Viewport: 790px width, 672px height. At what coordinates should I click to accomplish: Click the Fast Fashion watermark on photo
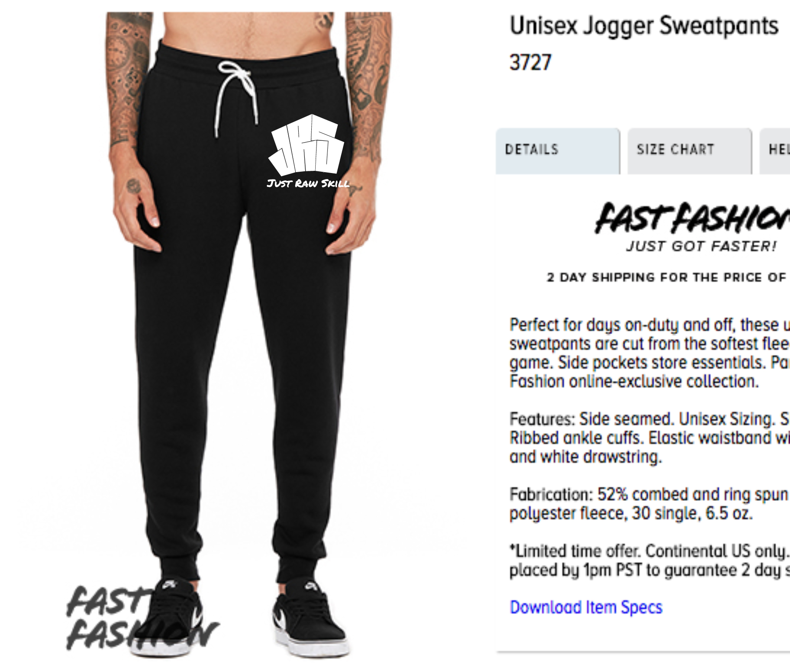point(142,618)
